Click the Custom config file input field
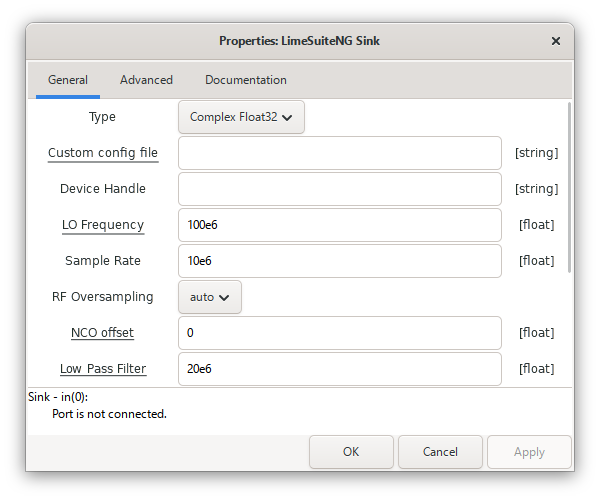 (339, 153)
